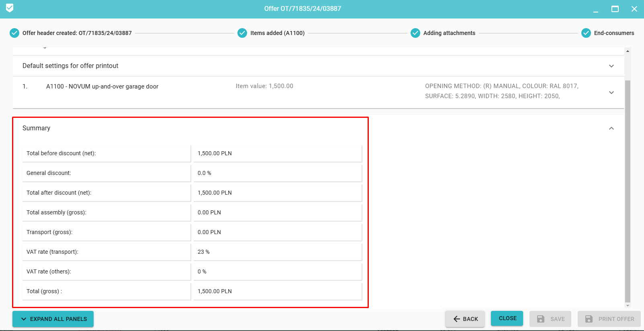Click the Total assembly (gross) value field
Image resolution: width=644 pixels, height=331 pixels.
click(277, 212)
